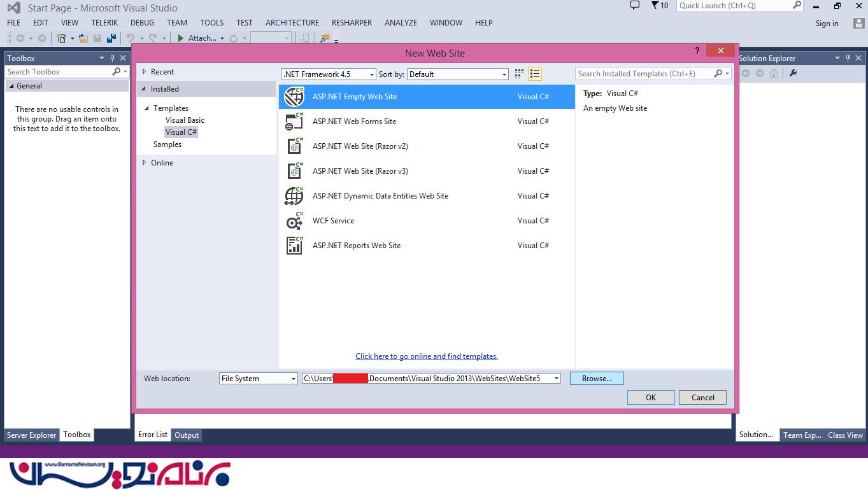868x490 pixels.
Task: Click the notifications flag icon
Action: pyautogui.click(x=655, y=6)
